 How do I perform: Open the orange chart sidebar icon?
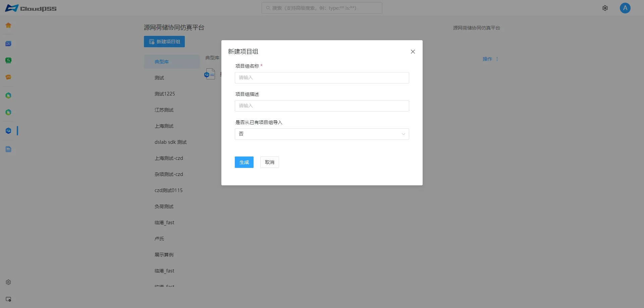point(8,77)
